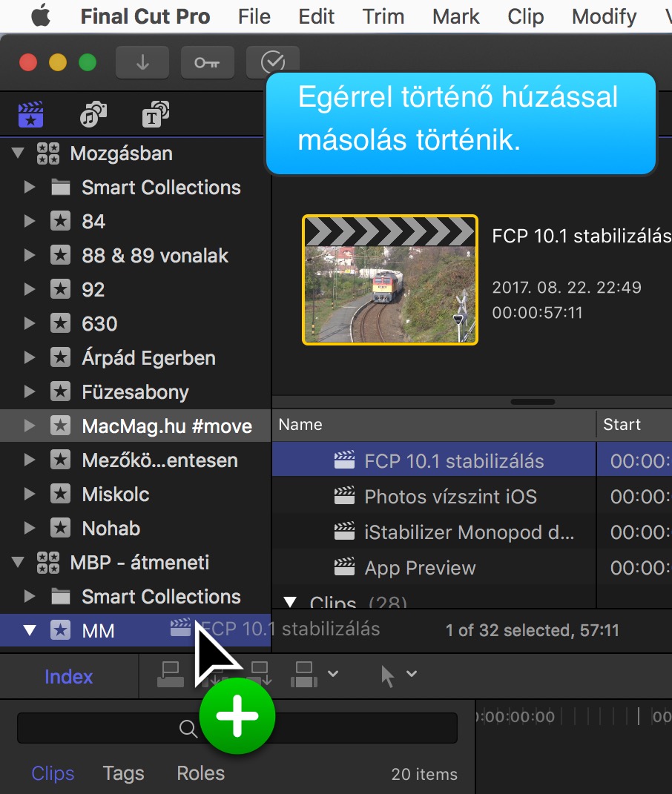Image resolution: width=672 pixels, height=794 pixels.
Task: Expand the Árpád Egerben event
Action: click(x=30, y=357)
